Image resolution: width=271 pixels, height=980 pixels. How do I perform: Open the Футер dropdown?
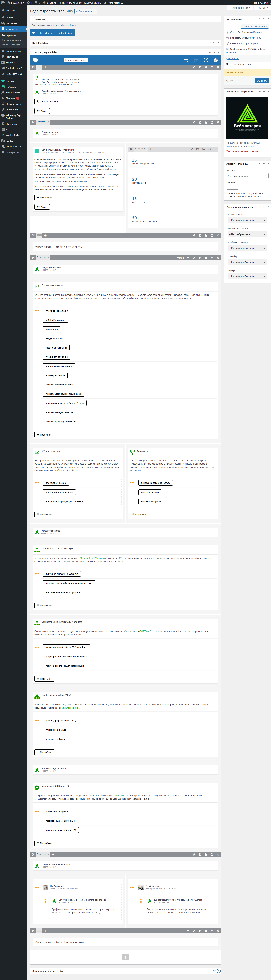pyautogui.click(x=247, y=276)
